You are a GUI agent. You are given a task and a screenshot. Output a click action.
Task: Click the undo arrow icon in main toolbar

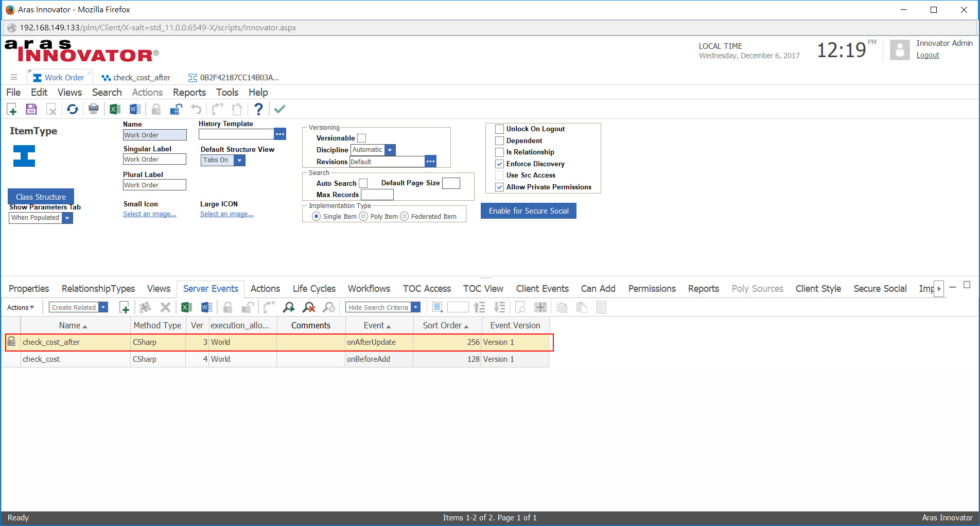pyautogui.click(x=196, y=109)
